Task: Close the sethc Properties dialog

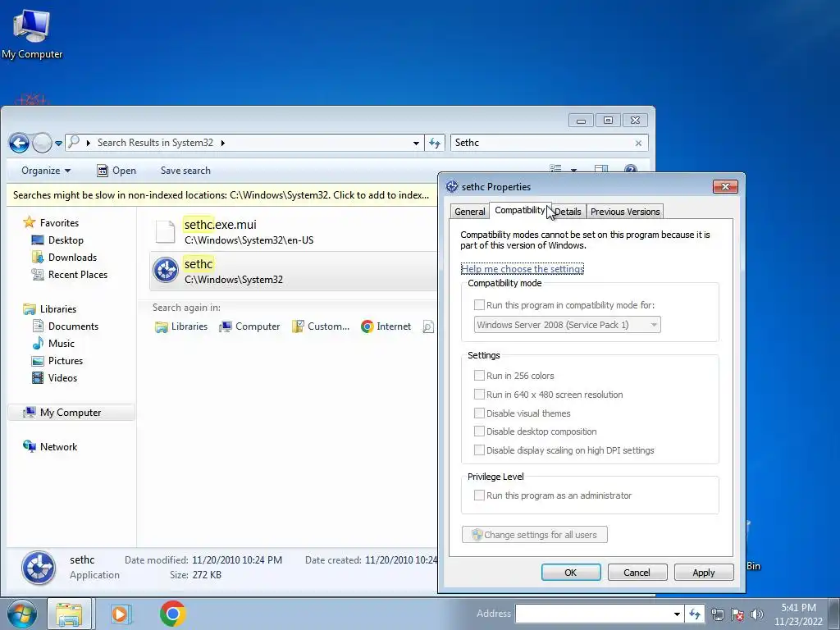Action: click(725, 186)
